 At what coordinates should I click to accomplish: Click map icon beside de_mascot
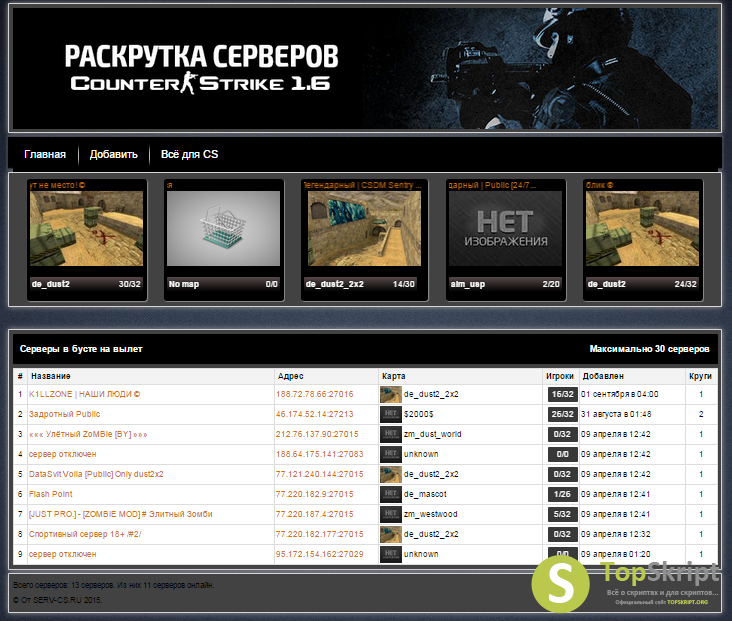pos(391,494)
